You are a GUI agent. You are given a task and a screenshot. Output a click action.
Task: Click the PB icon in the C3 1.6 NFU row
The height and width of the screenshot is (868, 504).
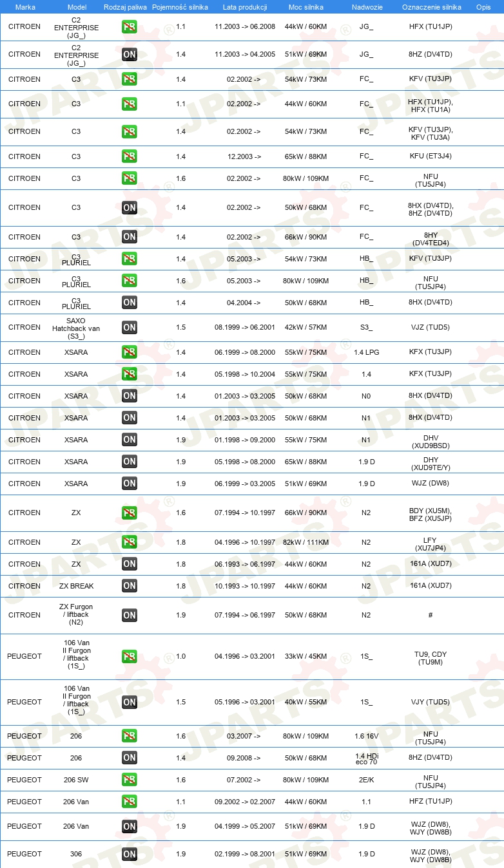tap(130, 178)
